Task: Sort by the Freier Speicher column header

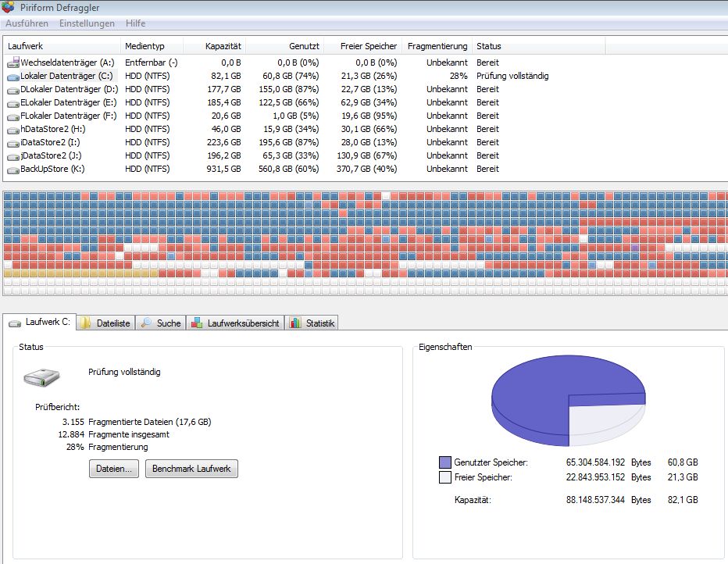Action: pos(363,46)
